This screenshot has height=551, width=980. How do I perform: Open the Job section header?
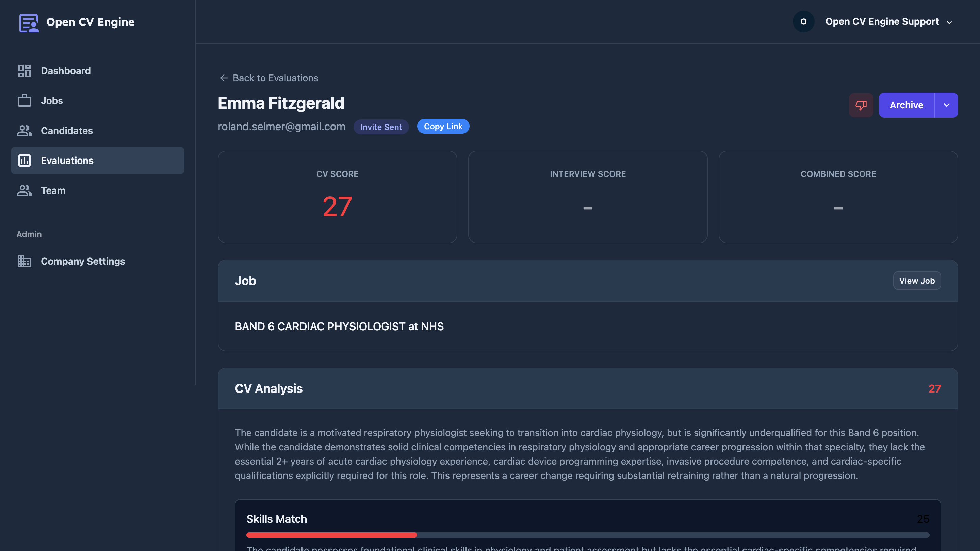pyautogui.click(x=245, y=281)
